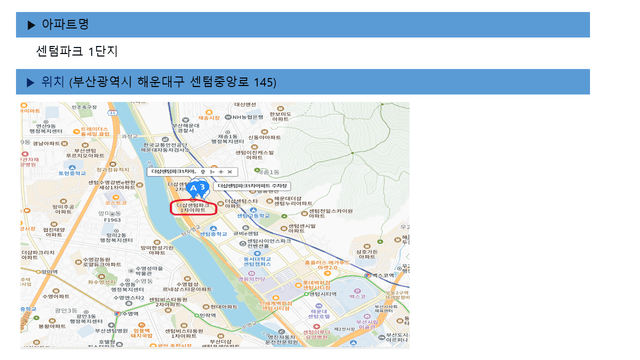Viewport: 640px width, 360px height.
Task: Click the 벡스코역 station marker
Action: tap(368, 276)
